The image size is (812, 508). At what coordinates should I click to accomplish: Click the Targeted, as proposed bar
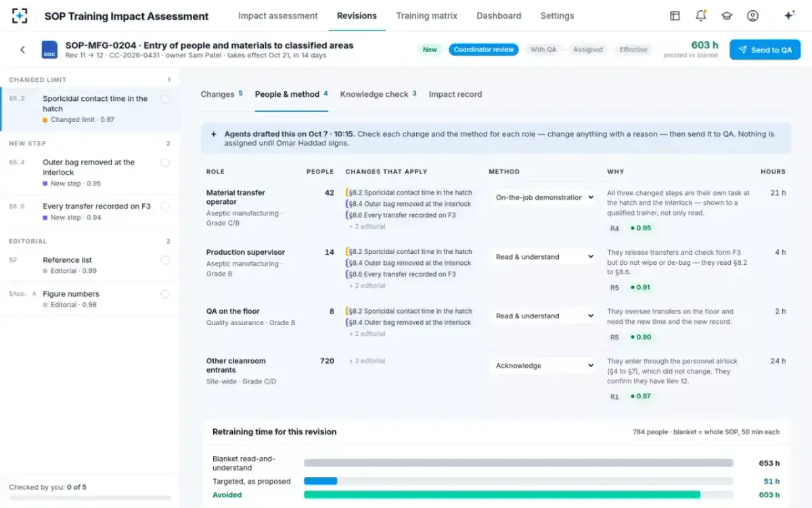pos(320,481)
